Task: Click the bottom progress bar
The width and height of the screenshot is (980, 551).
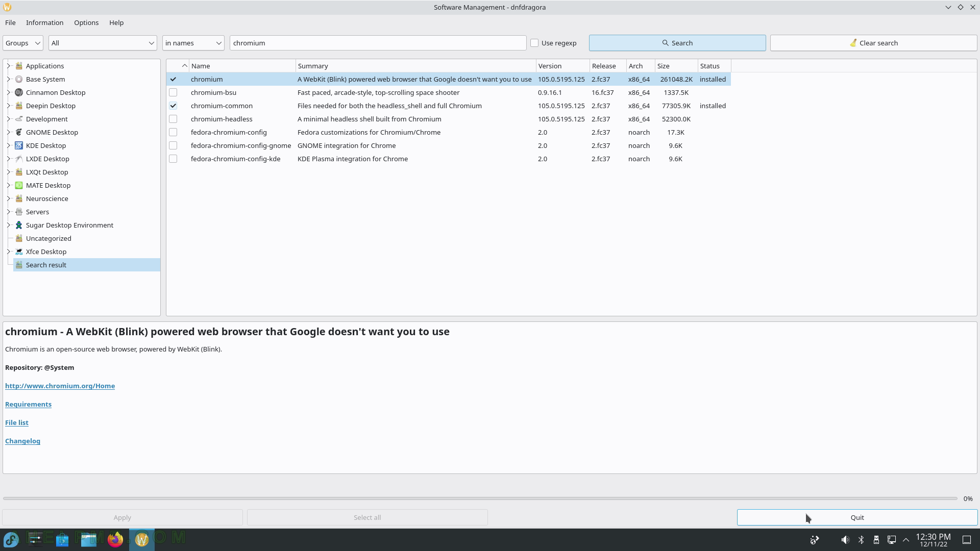Action: [480, 498]
